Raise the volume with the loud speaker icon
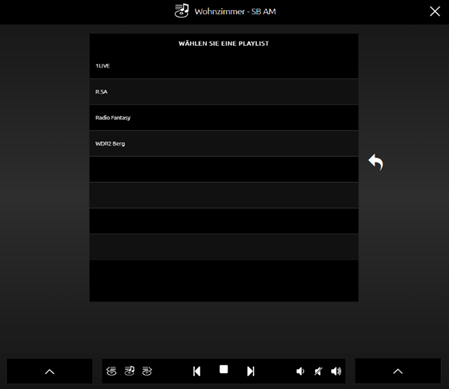Viewport: 449px width, 389px height. coord(336,371)
